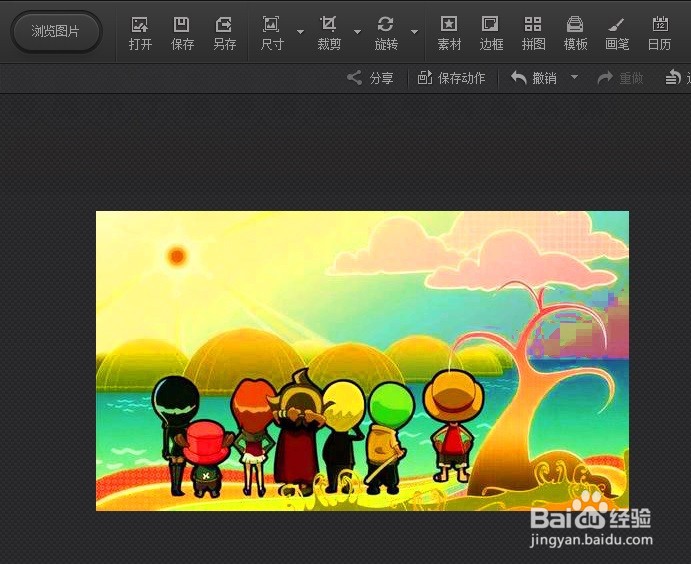The height and width of the screenshot is (564, 691).
Task: Select the 旋转 rotate tool
Action: tap(386, 33)
